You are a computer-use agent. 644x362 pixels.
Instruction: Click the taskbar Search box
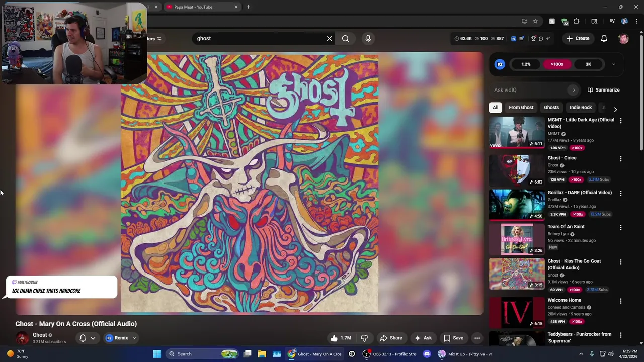(202, 354)
